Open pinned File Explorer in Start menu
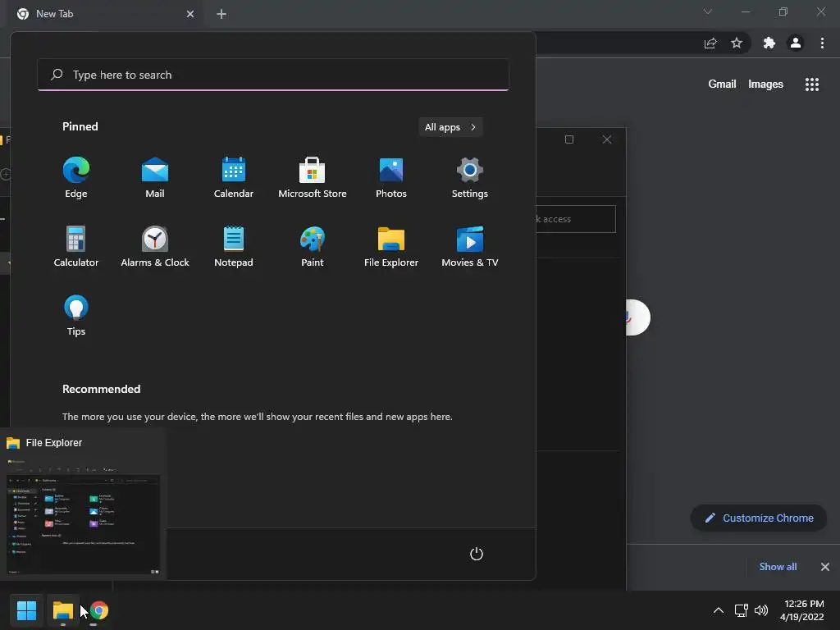Image resolution: width=840 pixels, height=630 pixels. 391,246
